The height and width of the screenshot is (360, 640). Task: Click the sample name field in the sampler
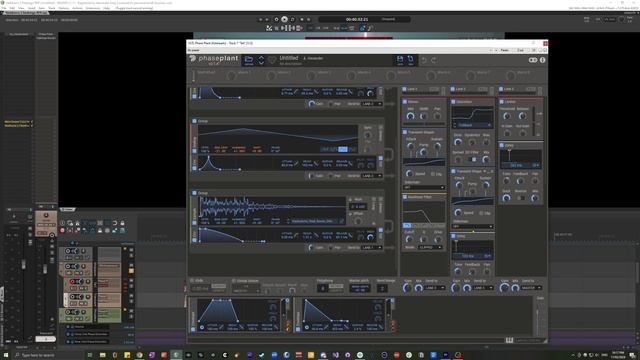click(314, 221)
